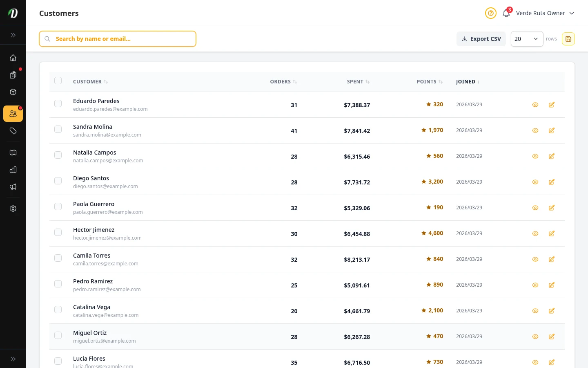View Orders via the clipboard sidebar icon
This screenshot has height=368, width=588.
[13, 75]
